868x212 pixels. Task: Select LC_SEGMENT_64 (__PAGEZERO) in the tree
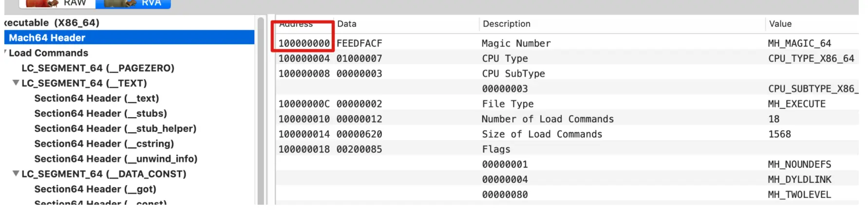pyautogui.click(x=97, y=68)
